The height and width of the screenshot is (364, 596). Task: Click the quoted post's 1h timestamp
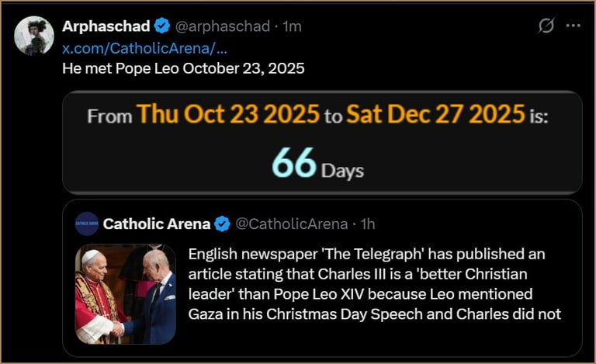(x=368, y=224)
